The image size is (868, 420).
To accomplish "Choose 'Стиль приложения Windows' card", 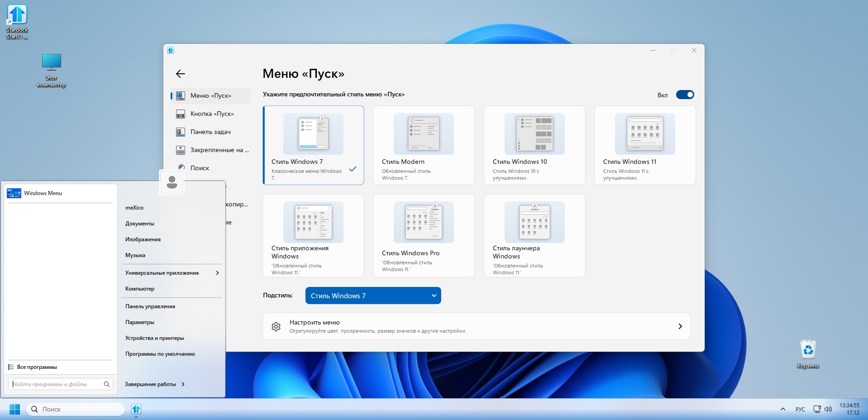I will tap(313, 235).
